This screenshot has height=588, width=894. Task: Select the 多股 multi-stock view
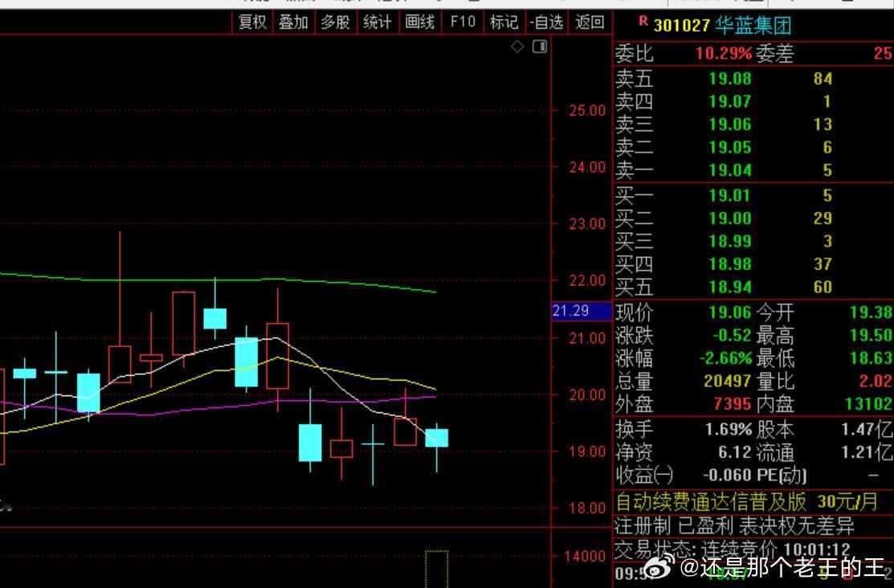point(335,22)
